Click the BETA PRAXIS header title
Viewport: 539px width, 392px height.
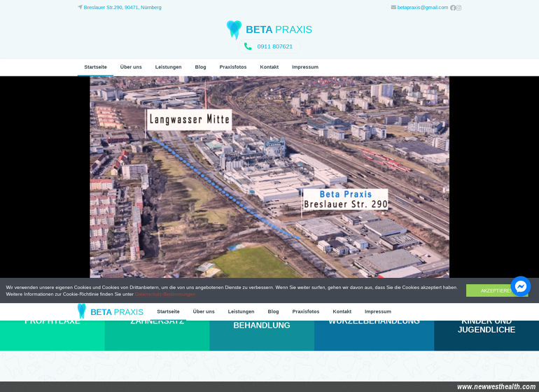[279, 29]
